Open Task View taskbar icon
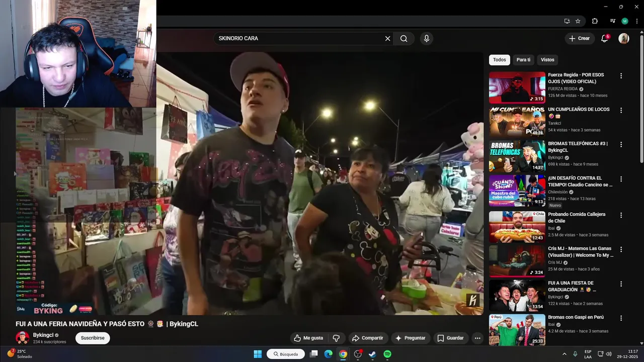Viewport: 644px width, 362px height. [x=314, y=354]
